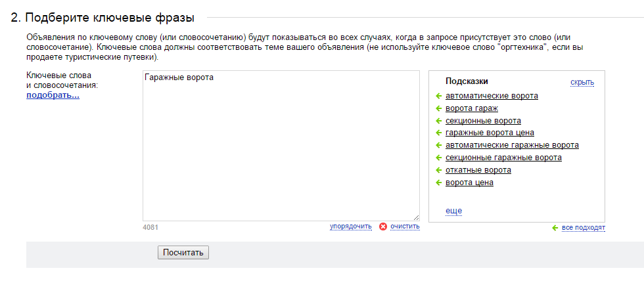Click arrow beside автоматические гаражные ворота
The image size is (644, 281).
(439, 146)
